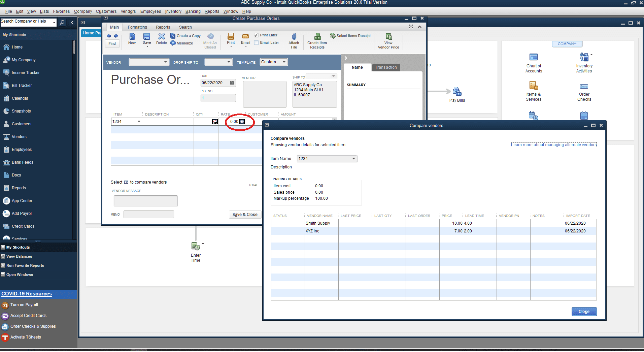Select the Memorize icon
Screen dimensions: 644x352
[182, 43]
